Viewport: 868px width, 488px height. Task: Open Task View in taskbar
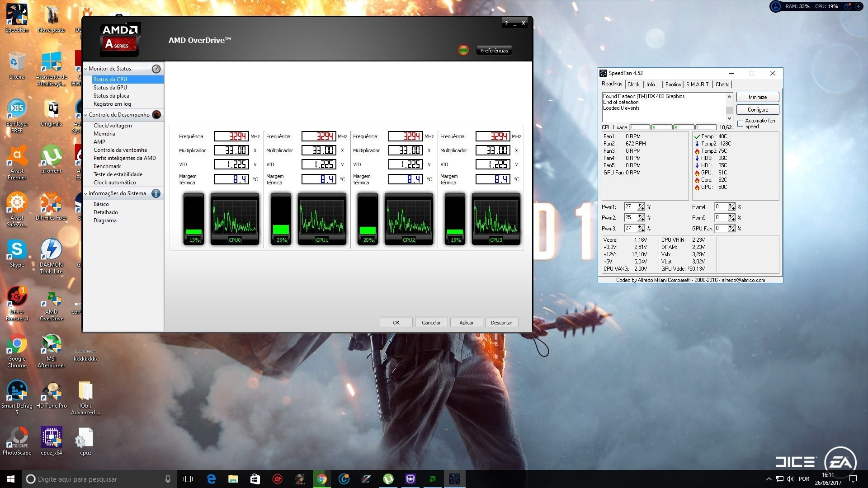(x=188, y=479)
